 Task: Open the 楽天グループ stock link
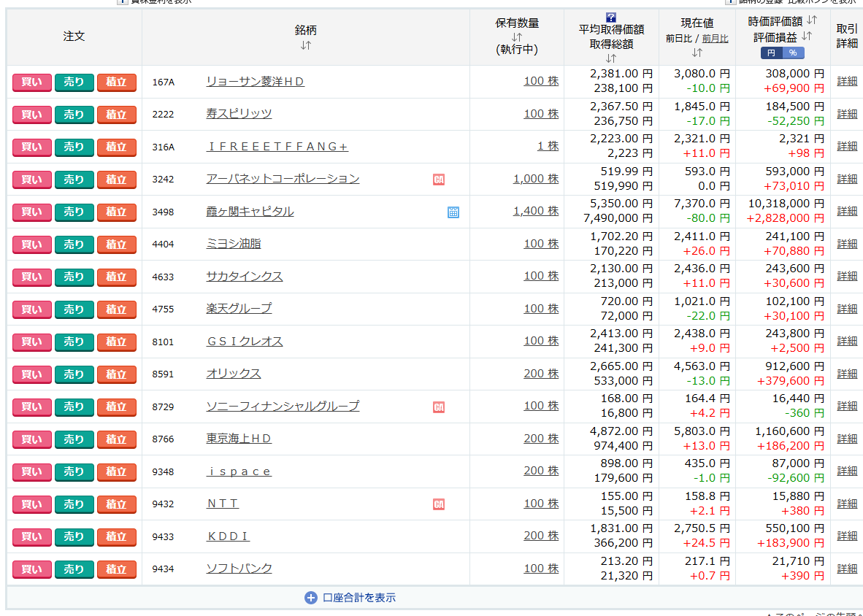[x=239, y=309]
